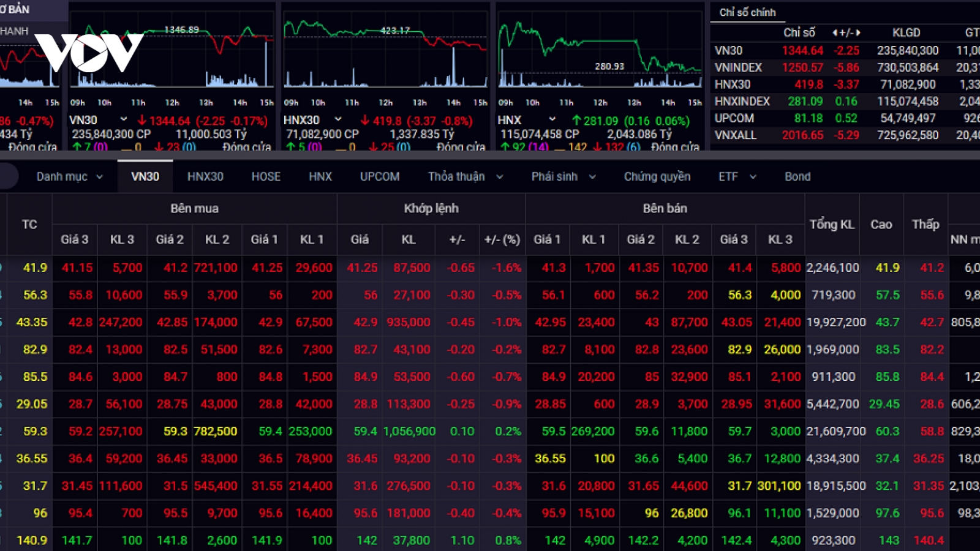Screen dimensions: 980x551
Task: Click the +/- (%) column header
Action: (x=502, y=239)
